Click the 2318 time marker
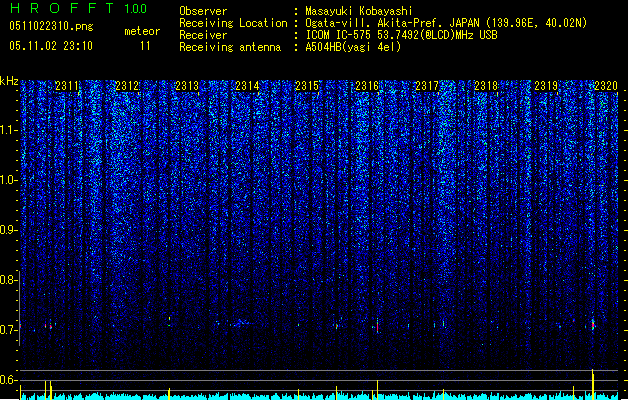The image size is (629, 400). tap(486, 86)
